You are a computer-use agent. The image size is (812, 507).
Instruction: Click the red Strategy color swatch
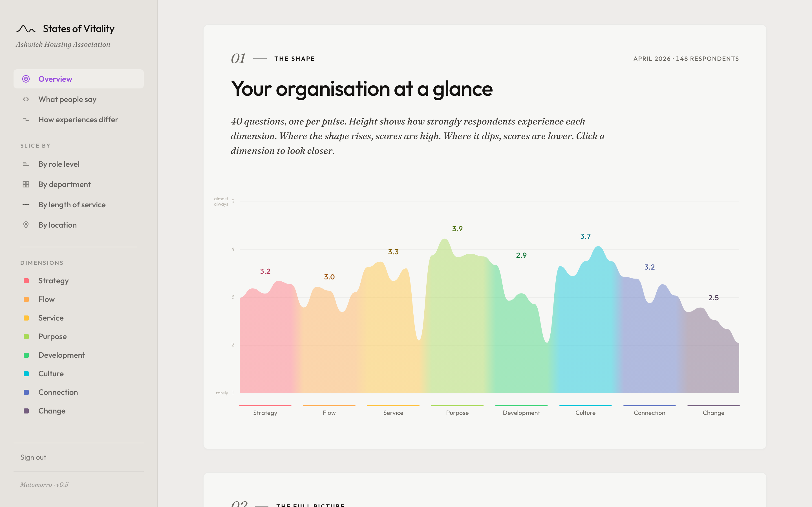[26, 281]
